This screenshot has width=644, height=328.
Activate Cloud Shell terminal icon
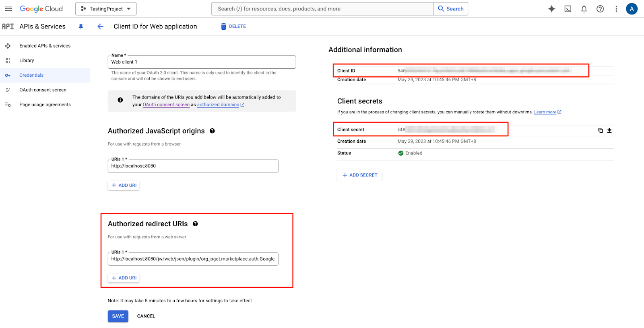(568, 9)
